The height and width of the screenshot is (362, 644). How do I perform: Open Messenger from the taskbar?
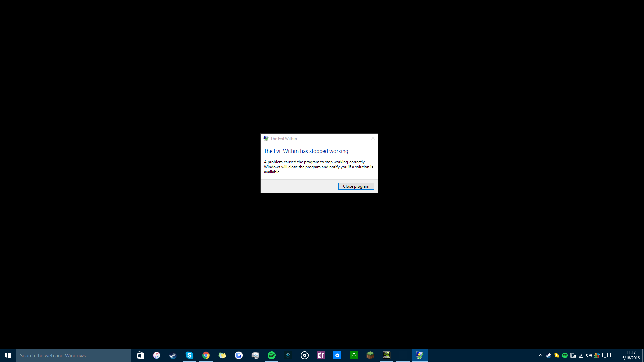pyautogui.click(x=337, y=355)
